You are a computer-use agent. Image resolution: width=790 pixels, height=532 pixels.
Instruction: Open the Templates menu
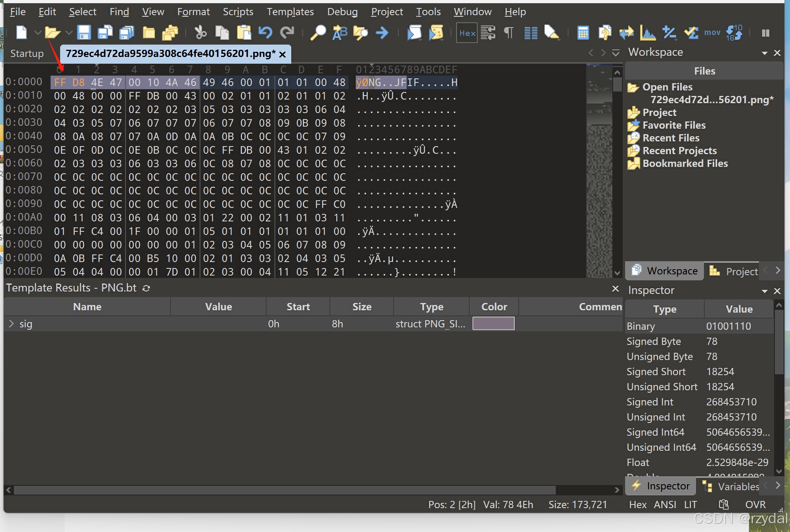coord(290,12)
